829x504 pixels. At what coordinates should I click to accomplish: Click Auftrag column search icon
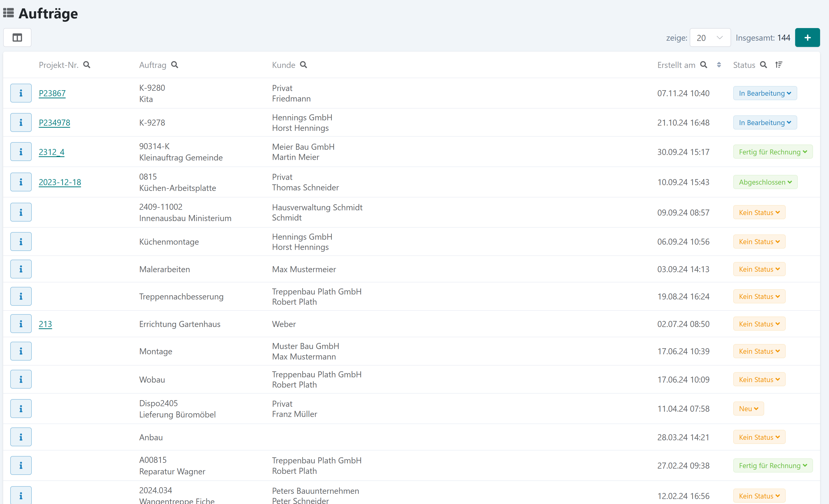(x=175, y=65)
